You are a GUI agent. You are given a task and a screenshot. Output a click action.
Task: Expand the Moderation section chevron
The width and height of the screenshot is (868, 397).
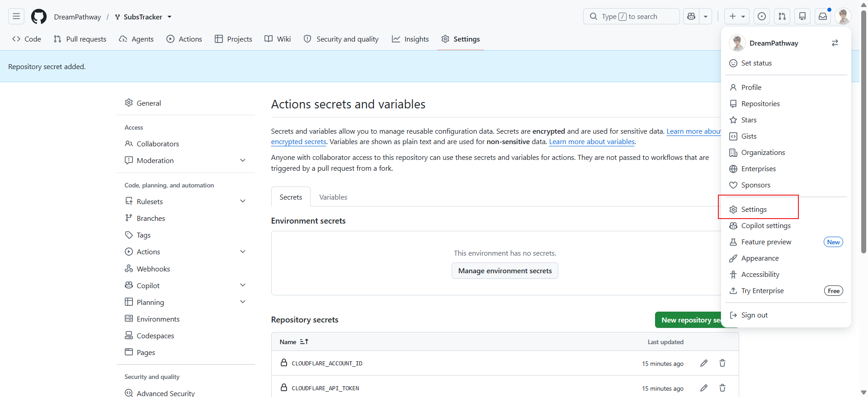click(243, 161)
